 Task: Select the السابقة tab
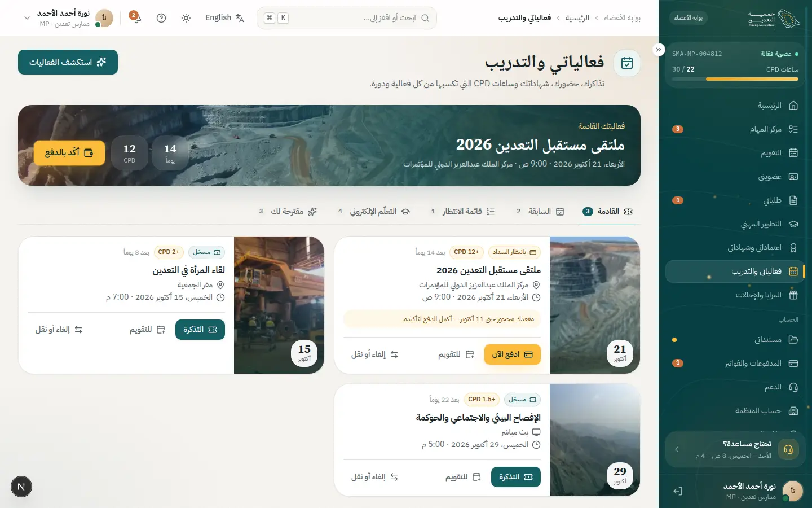coord(540,212)
